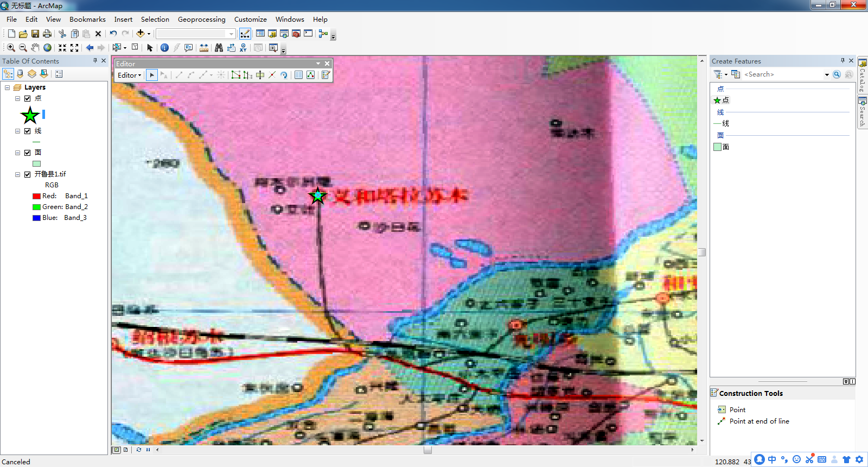Select the 线 line feature template
The height and width of the screenshot is (467, 868).
click(722, 123)
